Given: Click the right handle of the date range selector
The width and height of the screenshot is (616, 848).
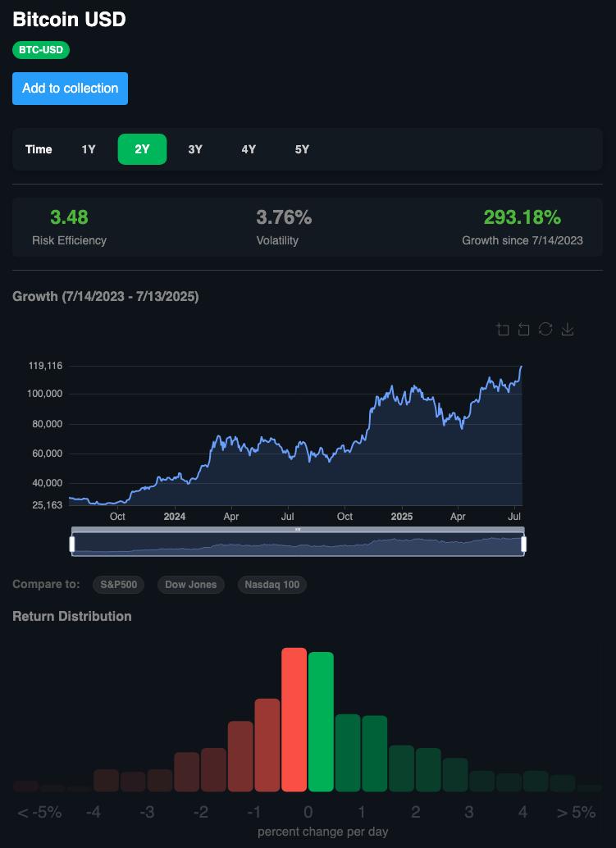Looking at the screenshot, I should [522, 542].
